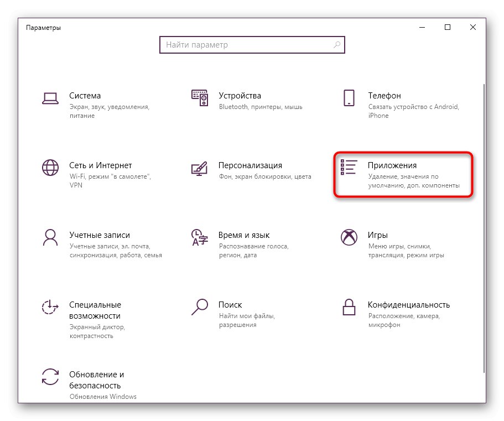Open Приложения using its list icon
Screen dimensions: 504x421
[349, 168]
